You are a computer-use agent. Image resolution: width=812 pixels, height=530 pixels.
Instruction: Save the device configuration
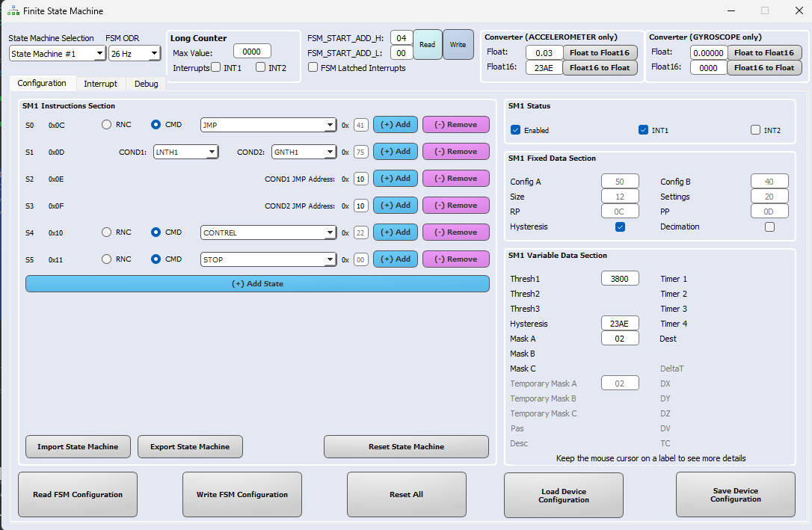pyautogui.click(x=735, y=494)
